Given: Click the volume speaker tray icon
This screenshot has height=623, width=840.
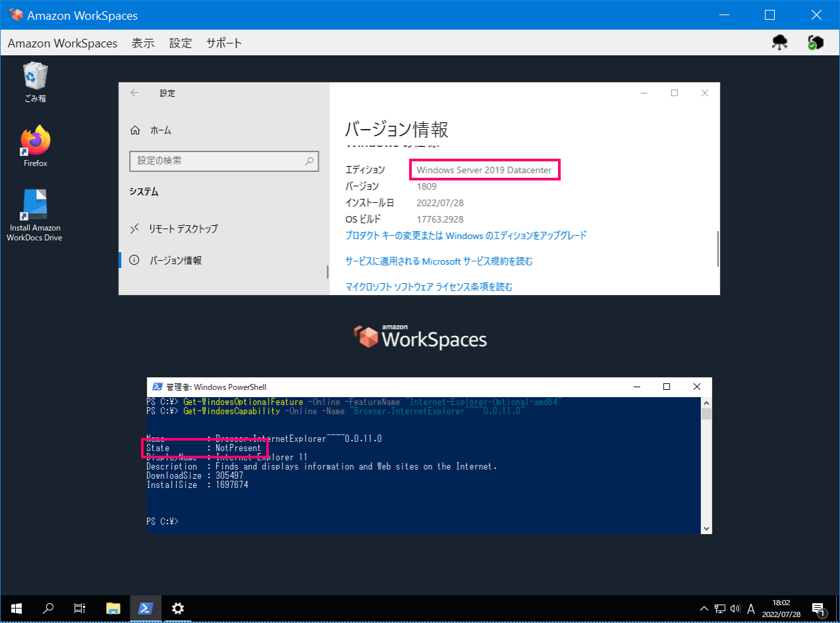Looking at the screenshot, I should tap(735, 609).
